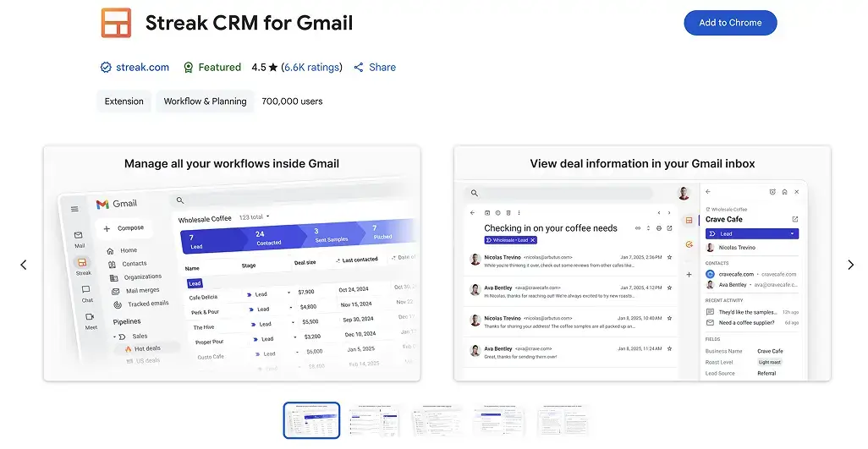Open the 'View deal information in your Gmail inbox' slide

(642, 263)
